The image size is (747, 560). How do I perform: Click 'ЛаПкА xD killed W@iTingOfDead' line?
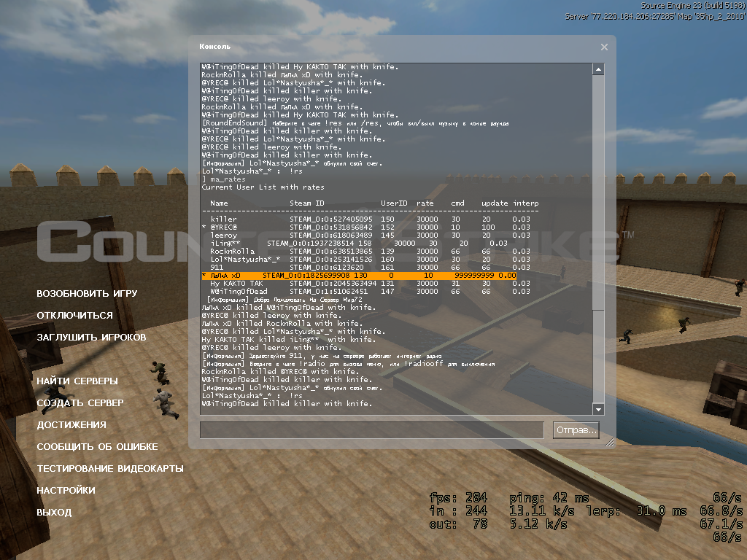pos(288,308)
